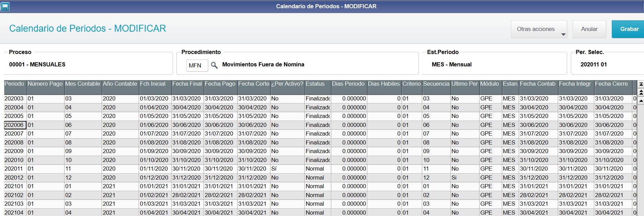Click Año Contable 2021 in row 202103
The width and height of the screenshot is (644, 216).
[120, 204]
